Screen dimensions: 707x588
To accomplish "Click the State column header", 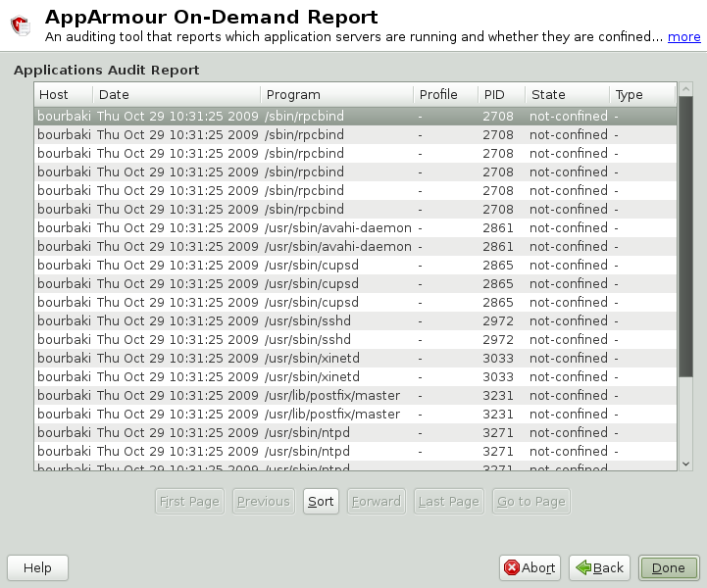I will pyautogui.click(x=567, y=95).
